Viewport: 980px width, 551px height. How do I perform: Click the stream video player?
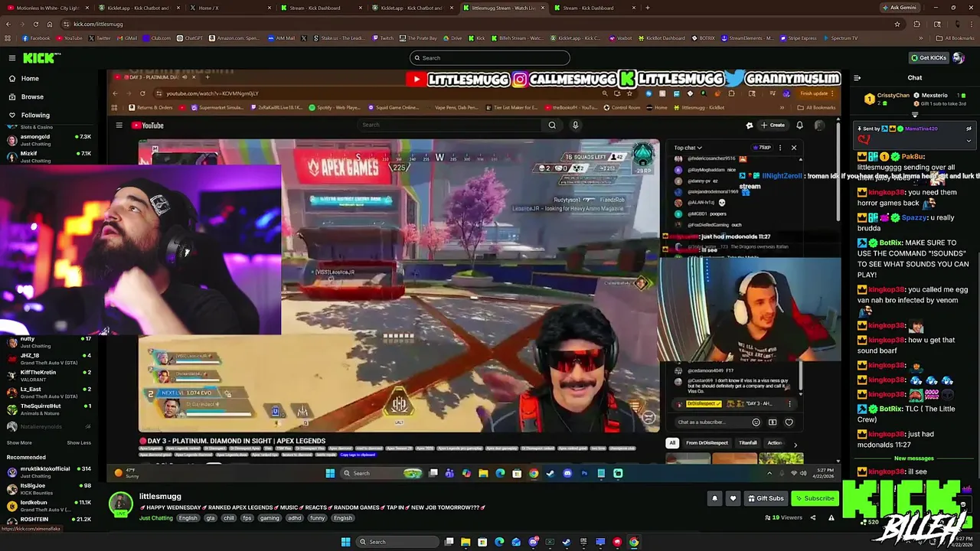[x=475, y=275]
